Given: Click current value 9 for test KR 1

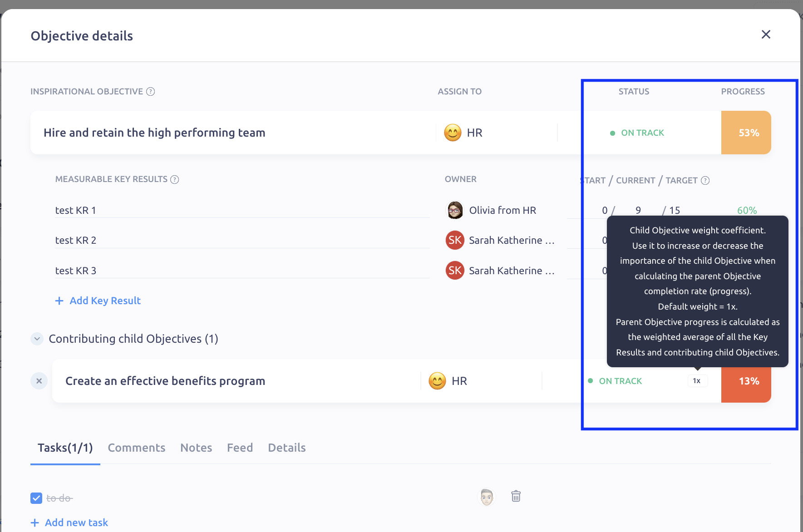Looking at the screenshot, I should [x=638, y=210].
